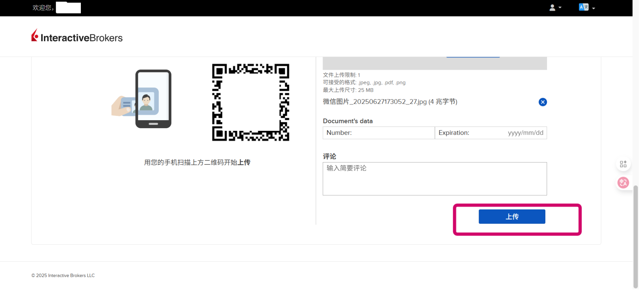Remove the uploaded 微信图片 jpg file
Screen dimensions: 644x291
[x=543, y=102]
